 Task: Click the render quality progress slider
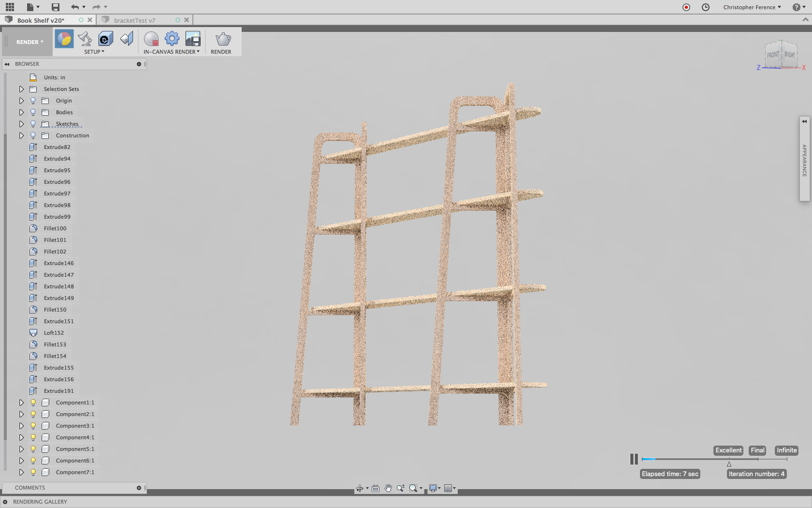point(714,459)
